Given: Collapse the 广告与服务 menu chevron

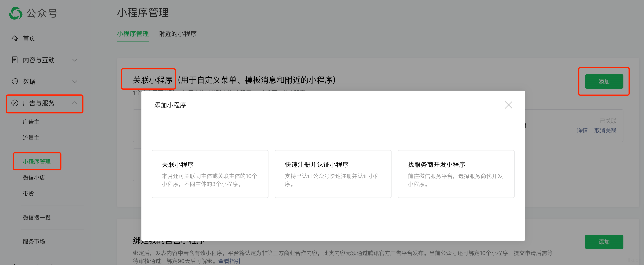Looking at the screenshot, I should (x=75, y=103).
